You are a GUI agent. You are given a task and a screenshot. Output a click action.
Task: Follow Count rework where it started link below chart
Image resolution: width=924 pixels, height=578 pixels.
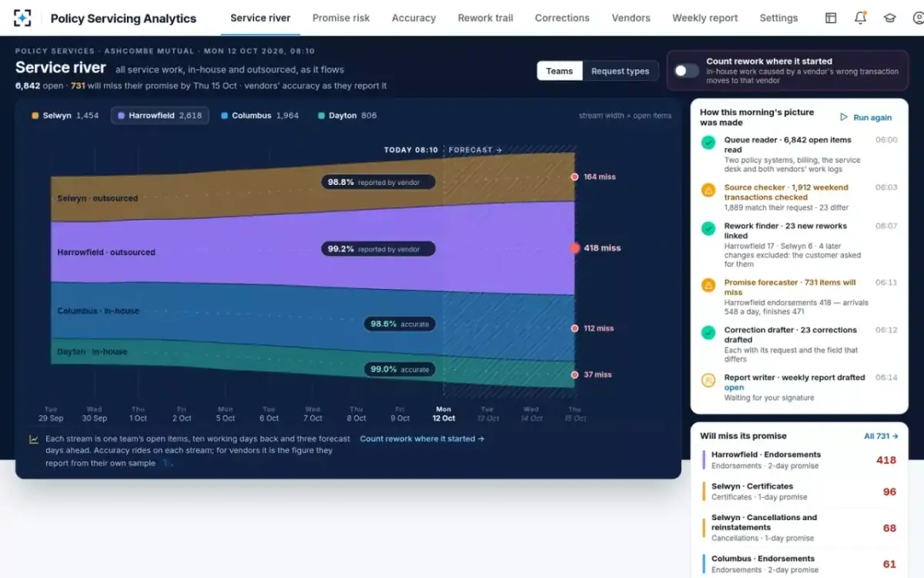422,439
